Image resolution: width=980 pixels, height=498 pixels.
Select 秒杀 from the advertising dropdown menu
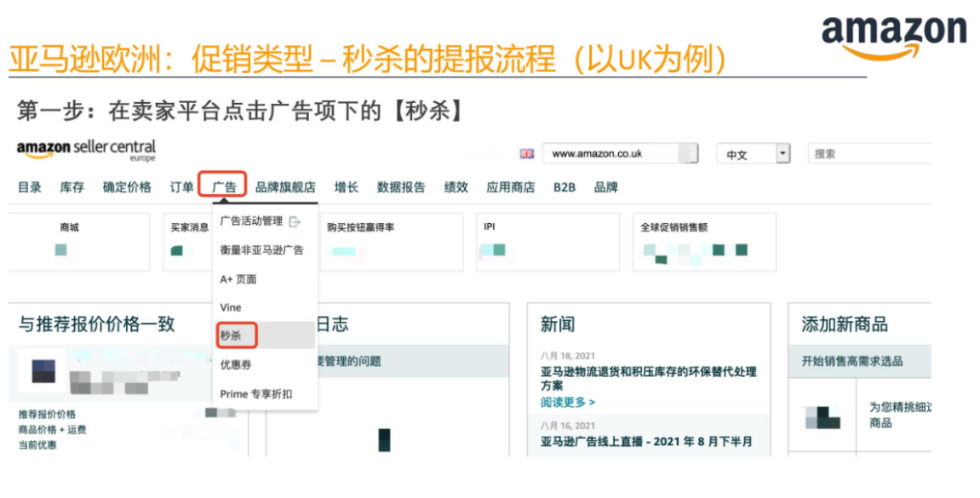[x=231, y=335]
